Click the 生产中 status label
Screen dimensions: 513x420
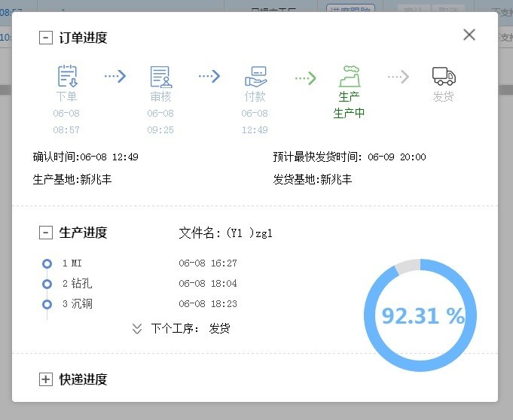(x=349, y=114)
